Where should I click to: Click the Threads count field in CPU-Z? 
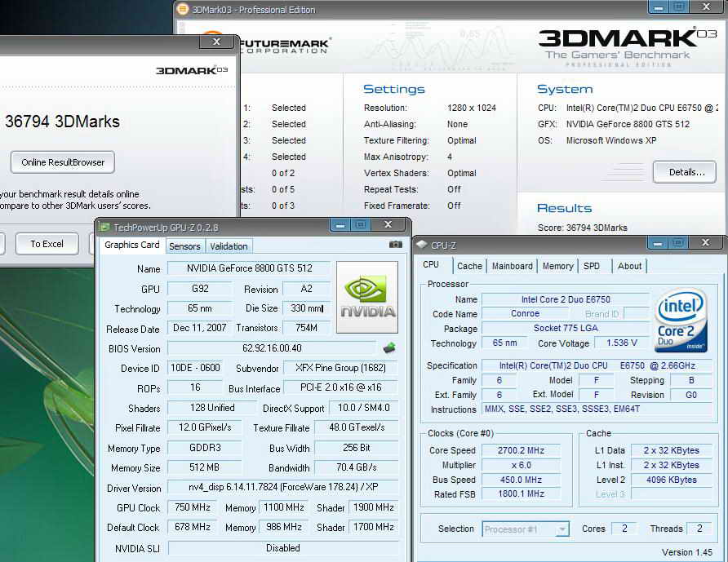pos(699,528)
